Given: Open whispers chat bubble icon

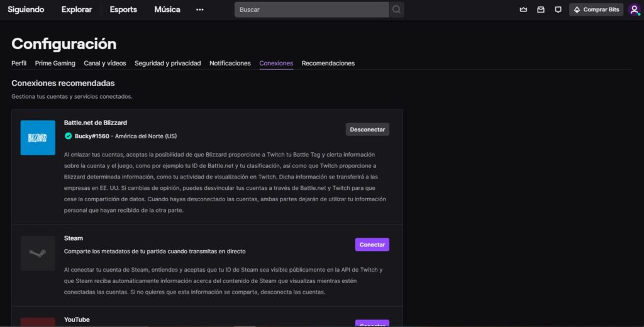Looking at the screenshot, I should point(558,9).
